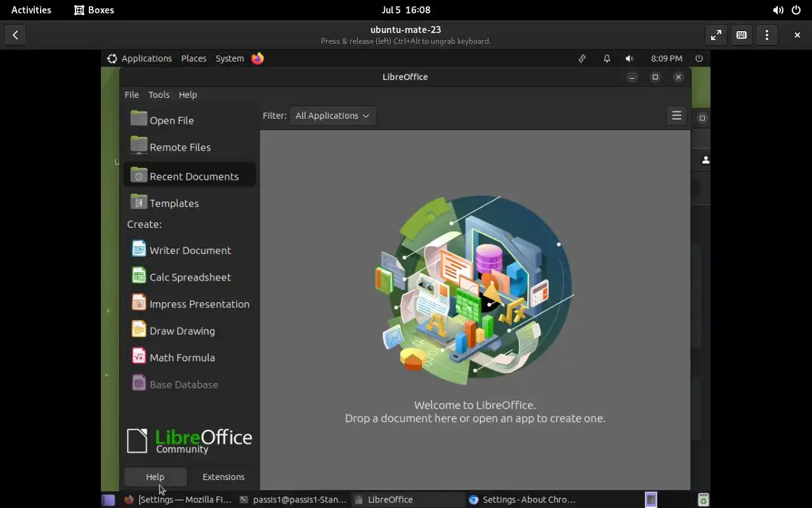Screen dimensions: 812x508
Task: Open MATE notification bell icon
Action: tap(607, 58)
